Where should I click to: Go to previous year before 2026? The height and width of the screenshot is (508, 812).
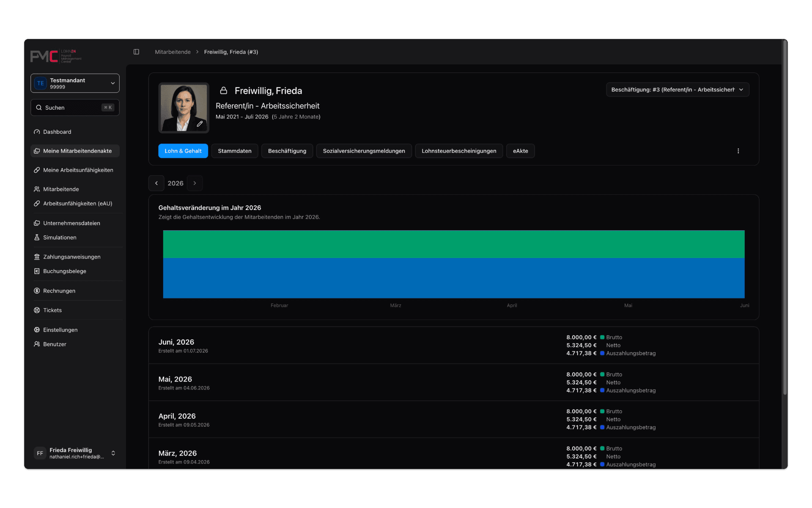(156, 183)
